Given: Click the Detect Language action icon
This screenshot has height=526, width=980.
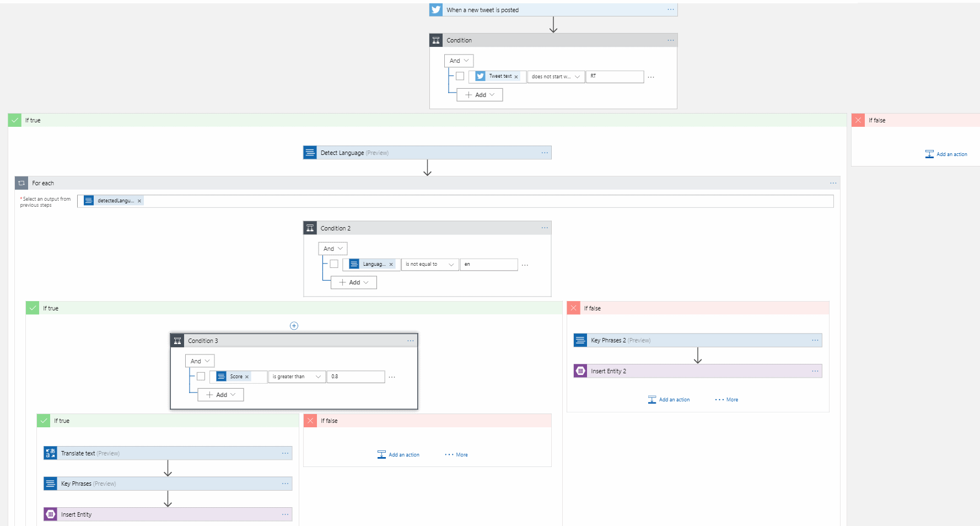Looking at the screenshot, I should coord(310,153).
